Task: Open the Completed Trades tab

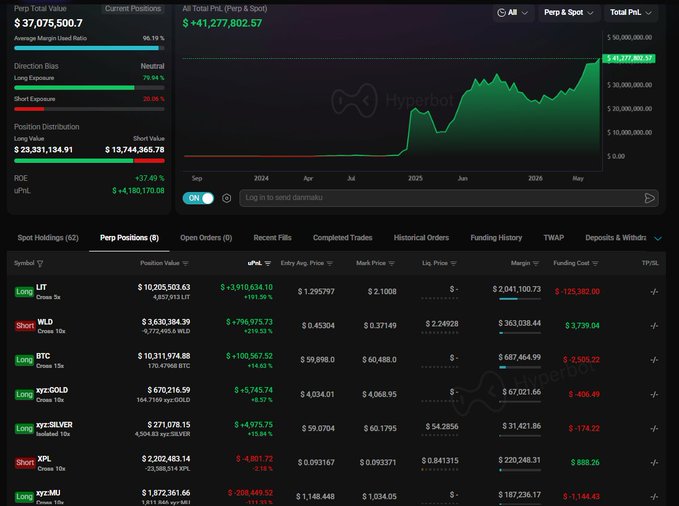Action: point(343,238)
